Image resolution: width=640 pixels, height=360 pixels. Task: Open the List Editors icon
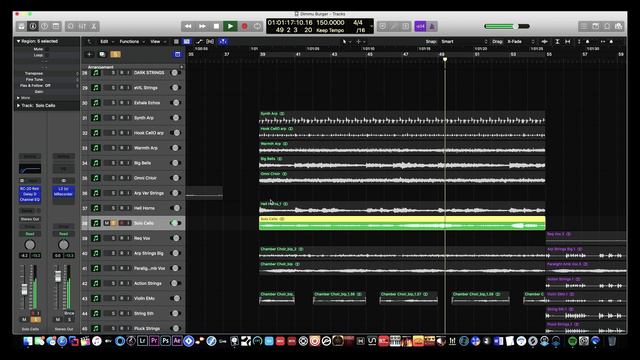(584, 27)
